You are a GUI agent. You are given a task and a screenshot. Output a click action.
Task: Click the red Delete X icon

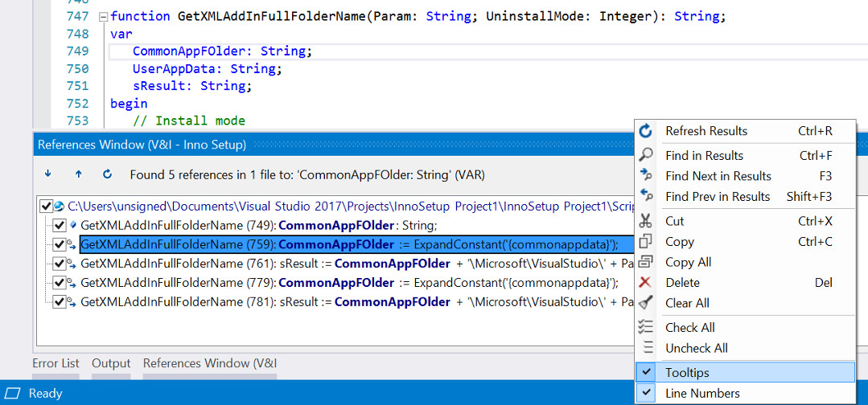click(645, 282)
